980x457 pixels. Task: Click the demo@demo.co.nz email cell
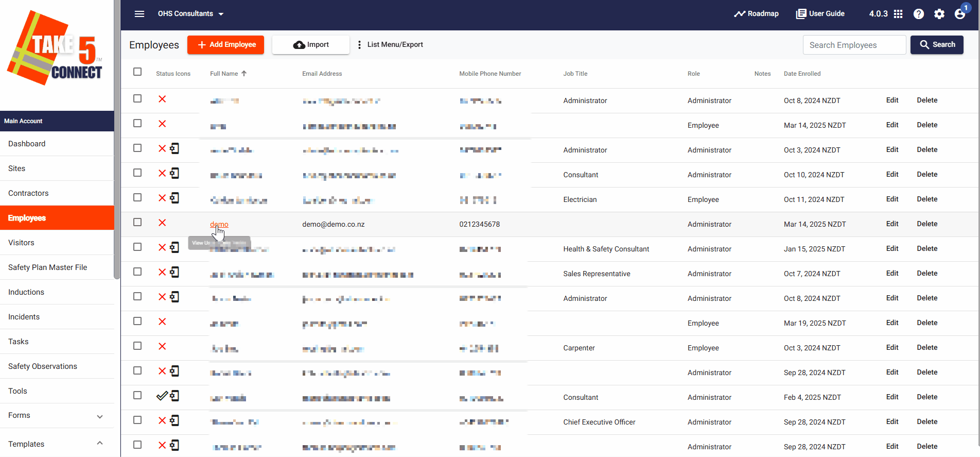point(333,224)
